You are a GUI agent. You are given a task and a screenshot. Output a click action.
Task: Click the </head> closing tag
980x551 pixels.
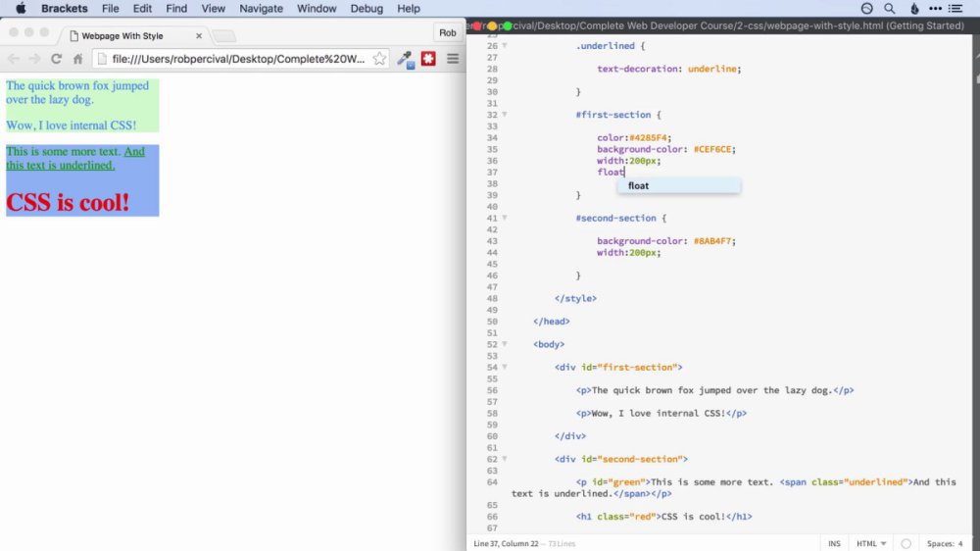tap(552, 322)
